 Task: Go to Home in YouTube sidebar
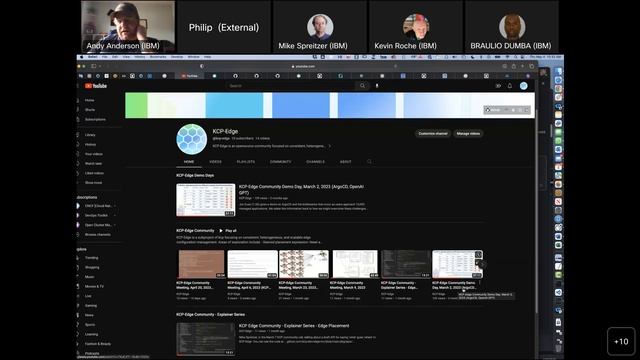tap(89, 100)
